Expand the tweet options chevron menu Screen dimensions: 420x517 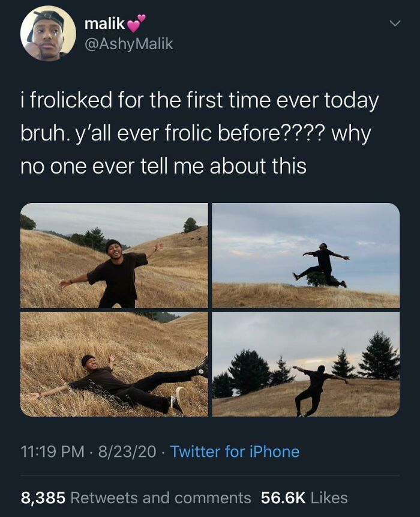click(x=394, y=23)
